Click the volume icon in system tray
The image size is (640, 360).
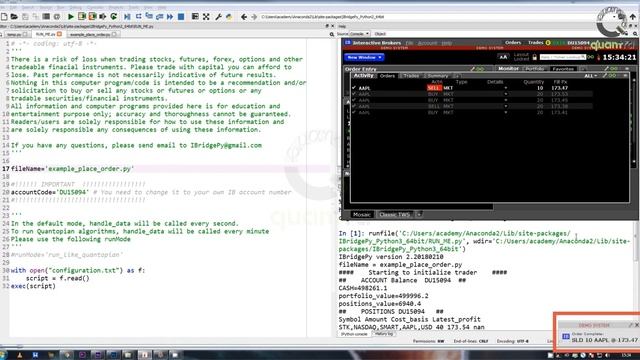pos(607,356)
